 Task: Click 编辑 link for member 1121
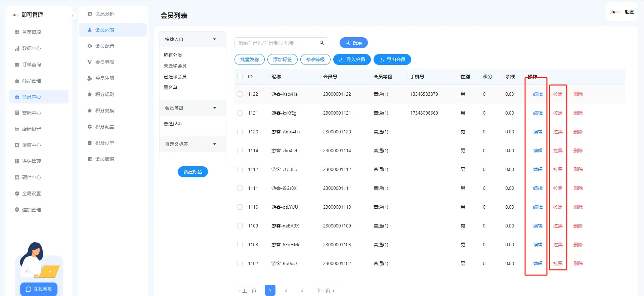coord(538,113)
